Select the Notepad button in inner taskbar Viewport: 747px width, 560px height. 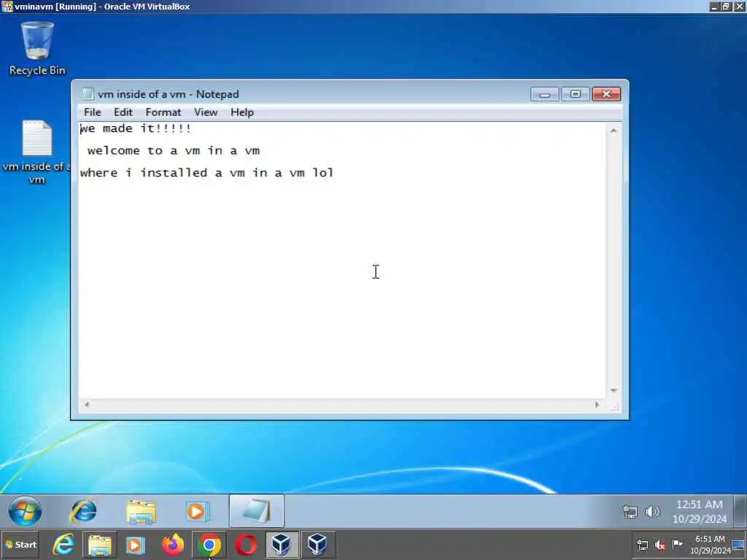pos(256,511)
